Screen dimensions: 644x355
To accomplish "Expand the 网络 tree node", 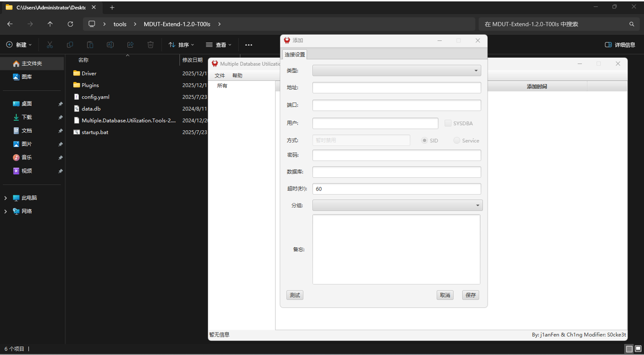I will click(x=6, y=212).
